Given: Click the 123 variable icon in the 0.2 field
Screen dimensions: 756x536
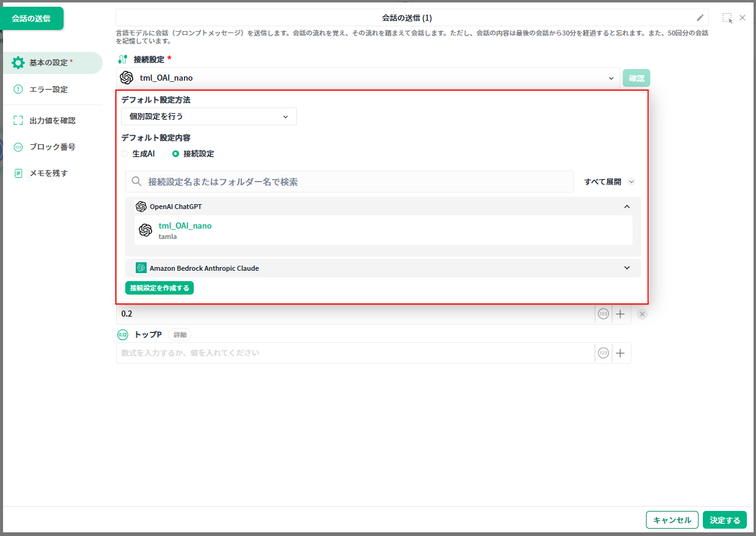Looking at the screenshot, I should (603, 314).
